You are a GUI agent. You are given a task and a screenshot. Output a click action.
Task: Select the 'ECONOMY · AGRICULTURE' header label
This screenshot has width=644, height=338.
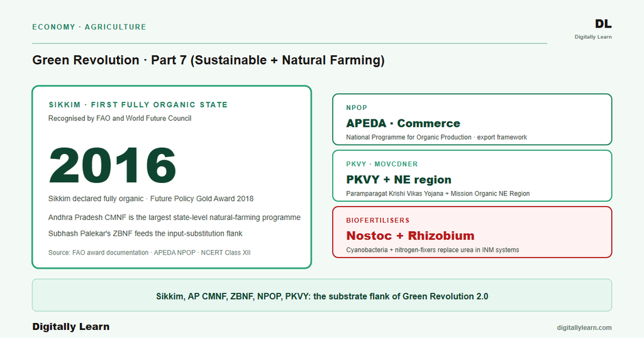click(89, 27)
